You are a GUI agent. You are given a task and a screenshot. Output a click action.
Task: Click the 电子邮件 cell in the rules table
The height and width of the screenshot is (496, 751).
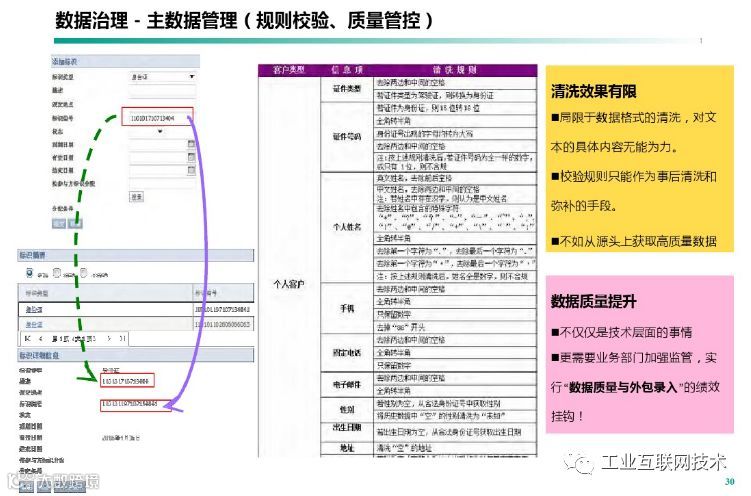347,384
